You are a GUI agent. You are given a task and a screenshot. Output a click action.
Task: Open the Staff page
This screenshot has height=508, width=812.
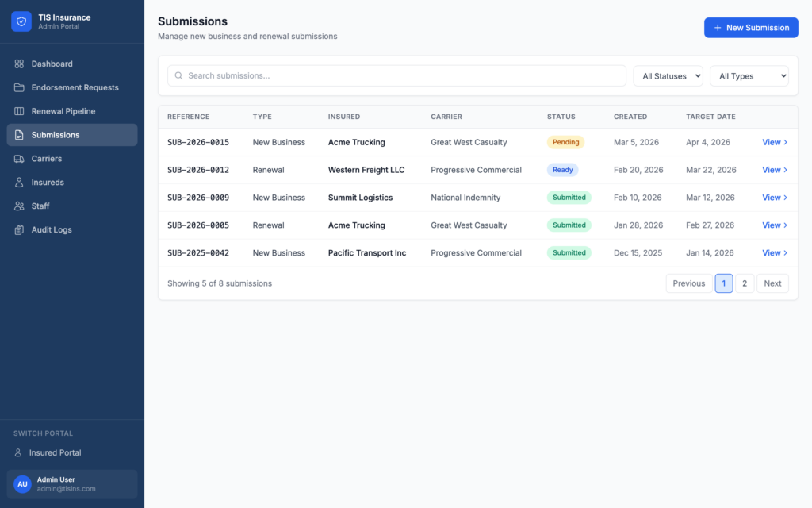point(72,206)
